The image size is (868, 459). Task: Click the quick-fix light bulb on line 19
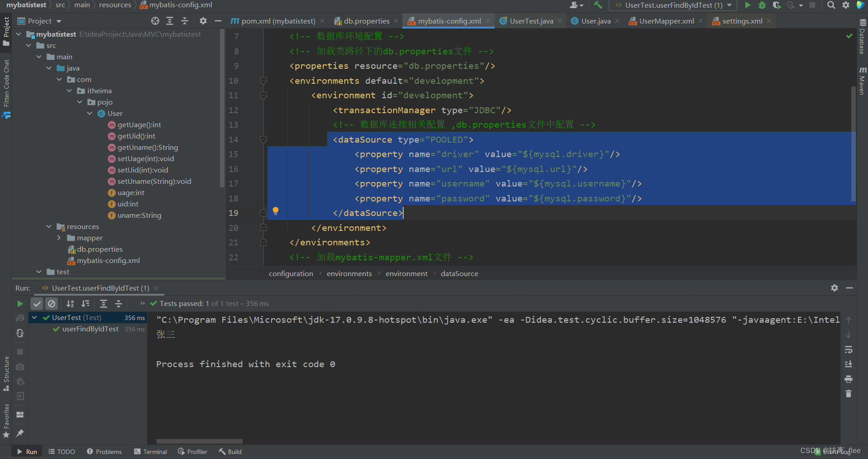(x=276, y=211)
